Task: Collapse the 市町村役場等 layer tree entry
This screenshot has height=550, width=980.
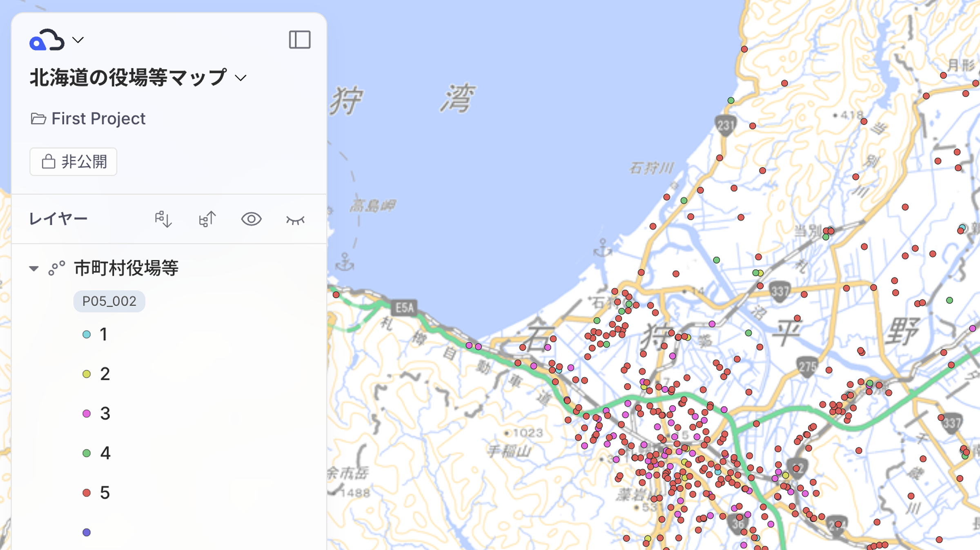Action: pos(34,268)
